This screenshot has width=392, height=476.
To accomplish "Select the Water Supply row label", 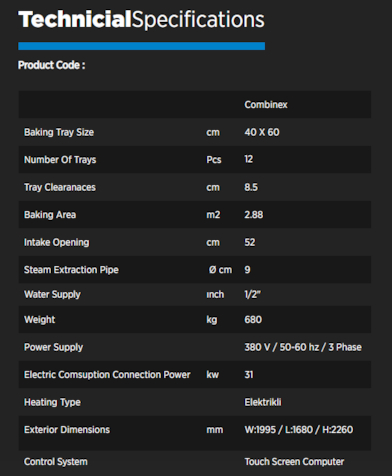I will (x=52, y=295).
